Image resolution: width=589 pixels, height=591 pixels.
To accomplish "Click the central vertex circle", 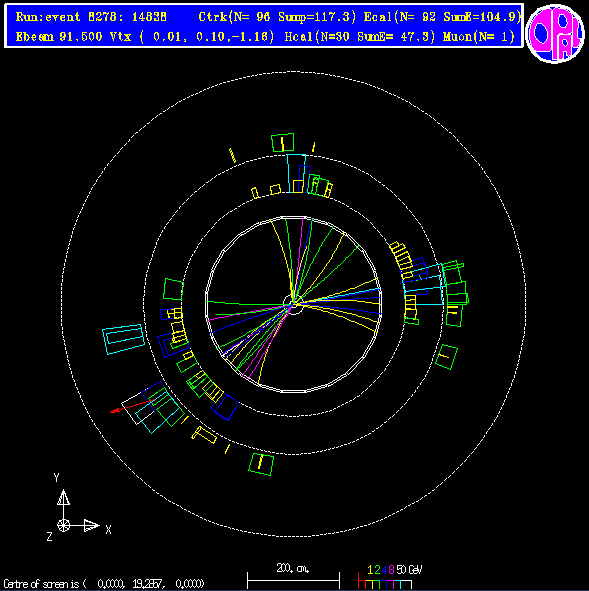I will tap(294, 304).
